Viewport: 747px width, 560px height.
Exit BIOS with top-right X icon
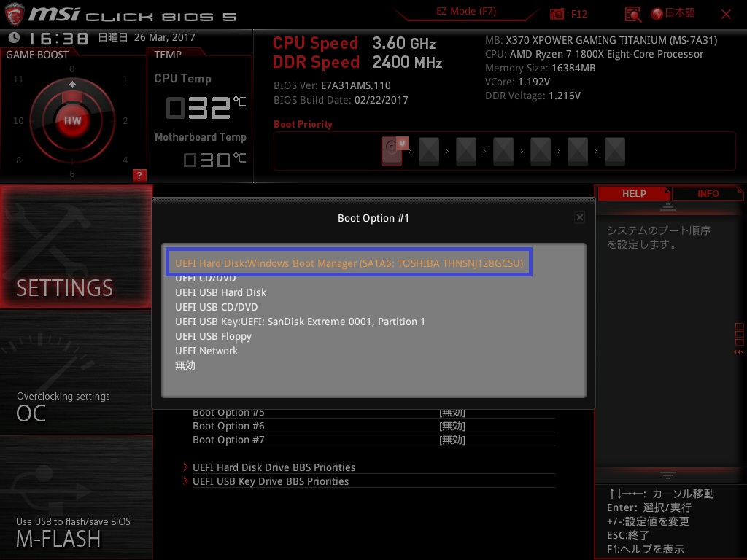(726, 15)
